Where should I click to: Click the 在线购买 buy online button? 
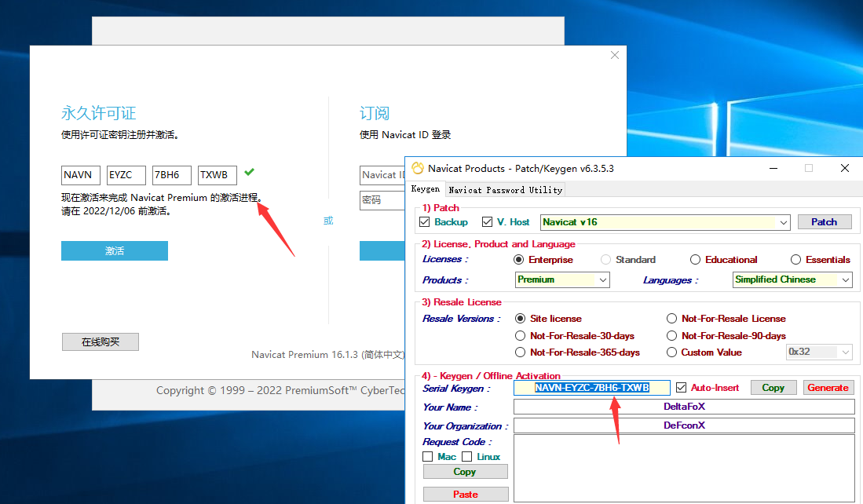pyautogui.click(x=101, y=342)
